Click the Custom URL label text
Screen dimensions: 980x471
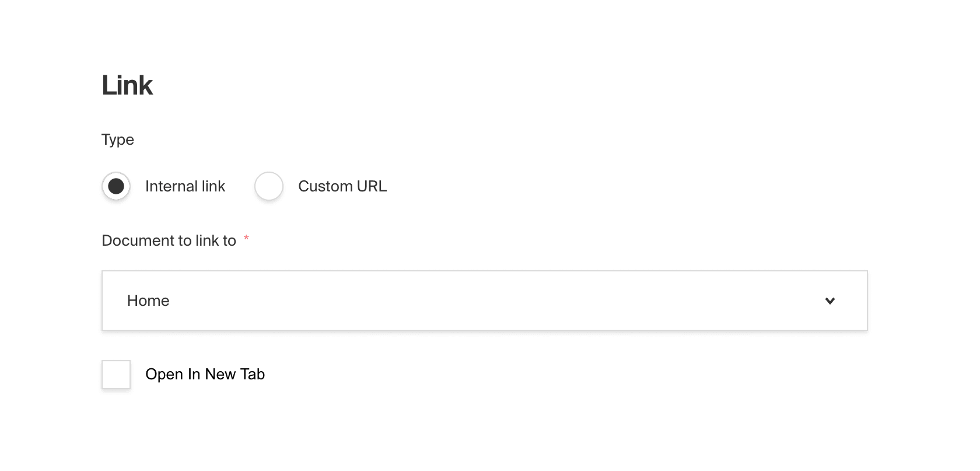342,186
